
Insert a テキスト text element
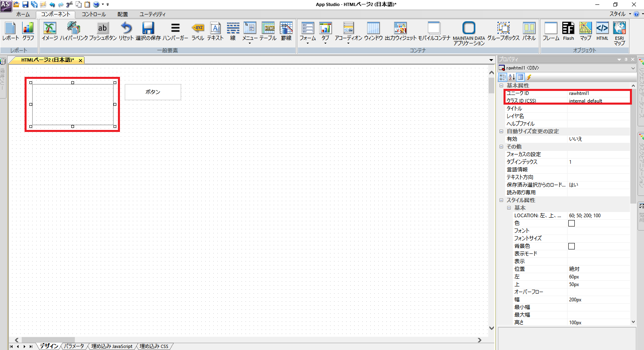click(x=215, y=31)
